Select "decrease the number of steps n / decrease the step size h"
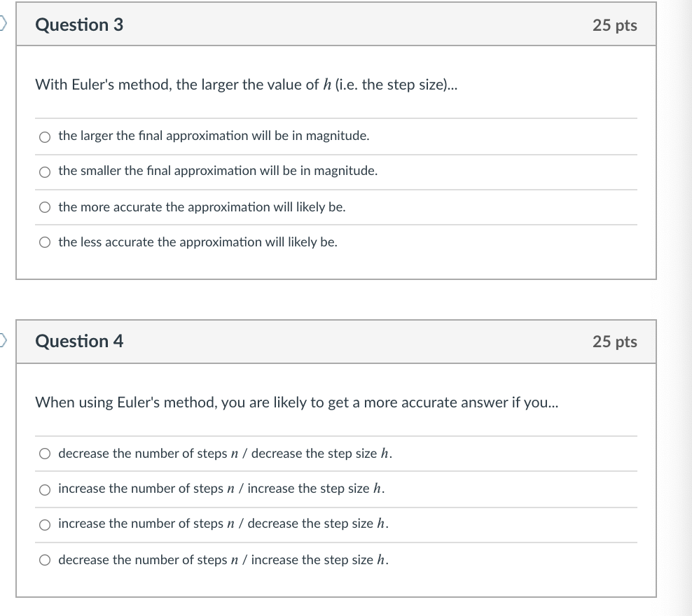The width and height of the screenshot is (692, 616). [46, 454]
